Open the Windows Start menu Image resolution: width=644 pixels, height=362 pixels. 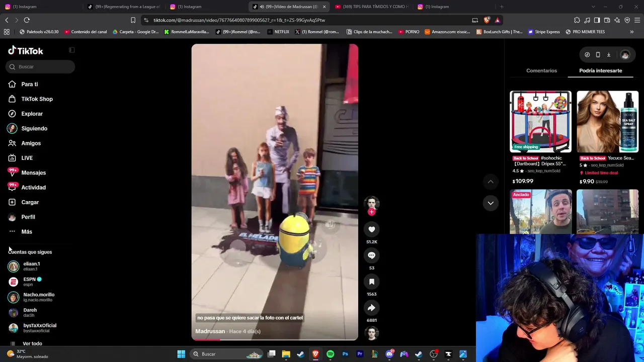pos(181,354)
